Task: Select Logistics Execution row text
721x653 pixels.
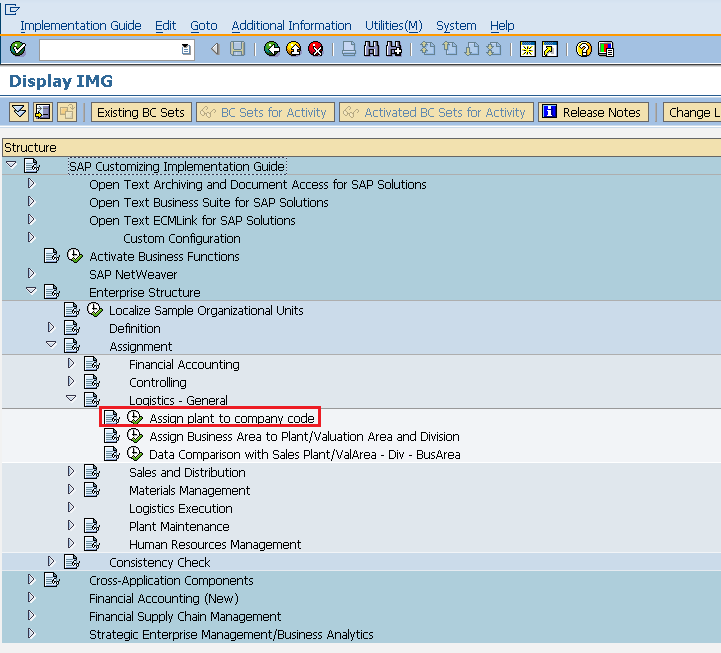Action: pyautogui.click(x=181, y=509)
